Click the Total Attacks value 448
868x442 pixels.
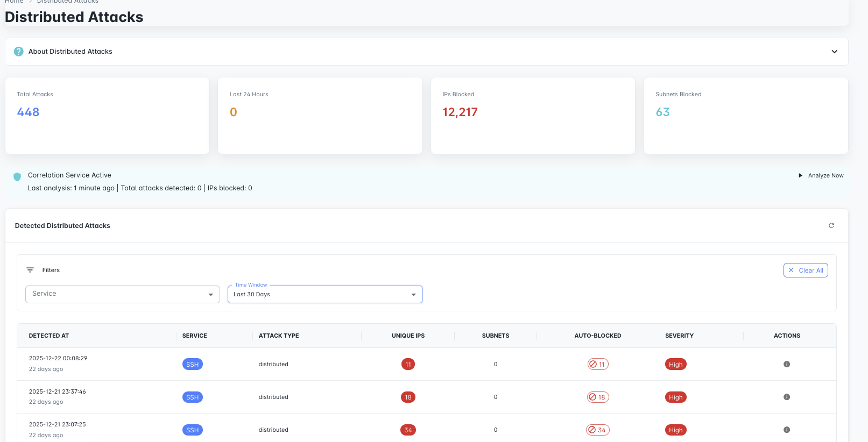point(28,112)
